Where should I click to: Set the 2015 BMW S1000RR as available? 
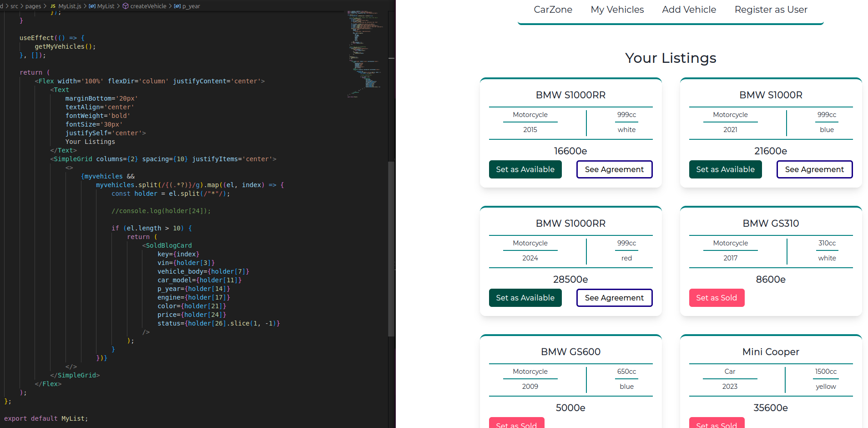coord(525,169)
